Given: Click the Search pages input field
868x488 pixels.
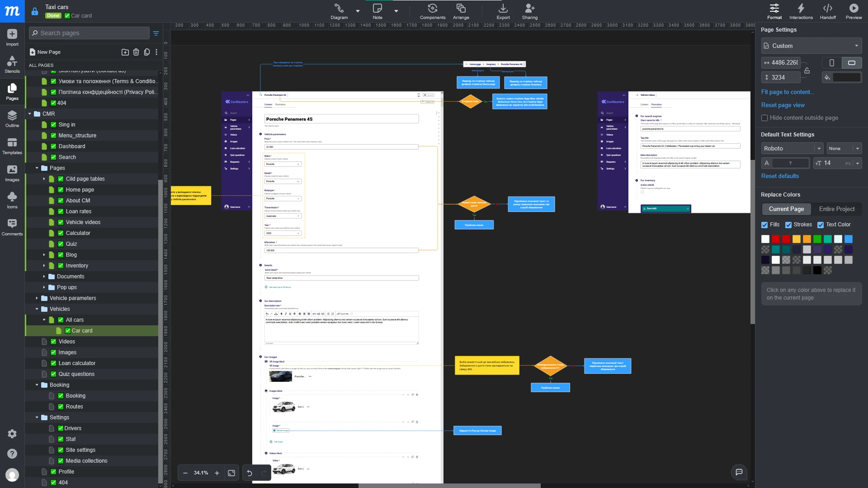Looking at the screenshot, I should (x=89, y=33).
